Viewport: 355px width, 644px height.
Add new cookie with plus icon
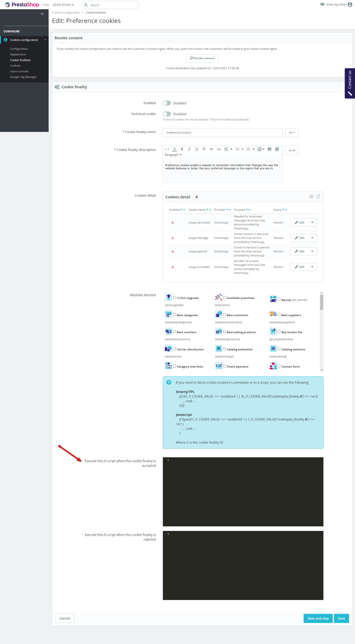coord(311,196)
